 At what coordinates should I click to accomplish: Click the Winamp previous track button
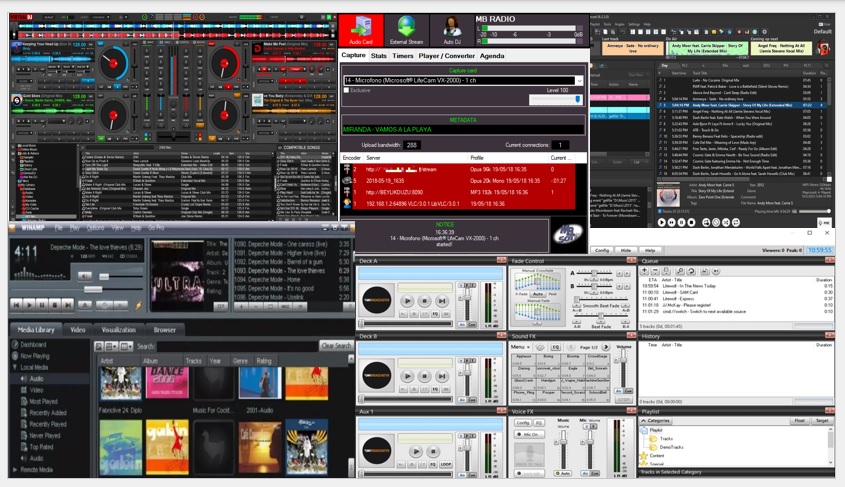pyautogui.click(x=17, y=305)
